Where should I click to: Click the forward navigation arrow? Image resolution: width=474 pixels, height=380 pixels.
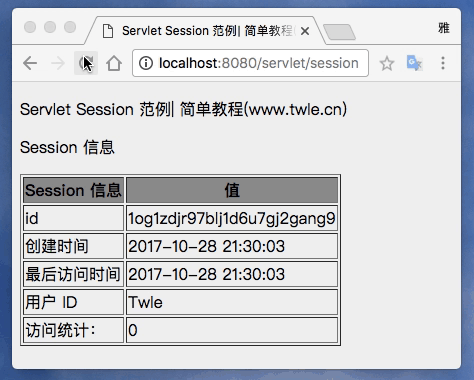coord(58,63)
